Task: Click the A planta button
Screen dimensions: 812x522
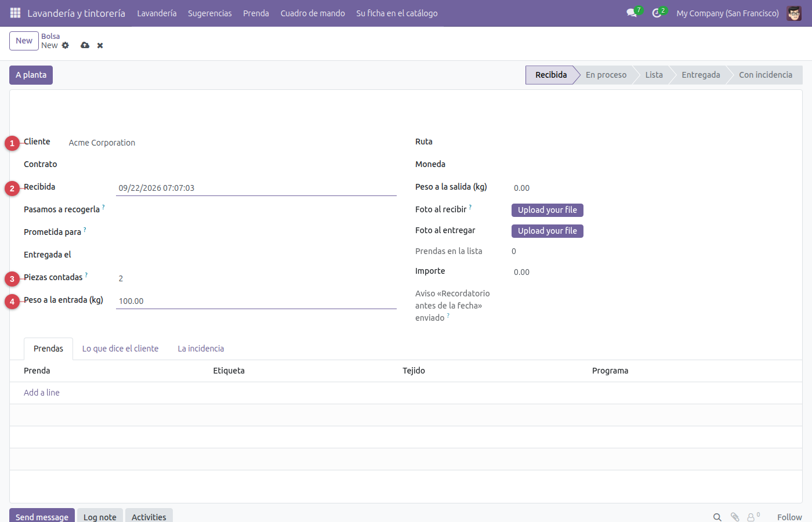Action: click(x=31, y=75)
